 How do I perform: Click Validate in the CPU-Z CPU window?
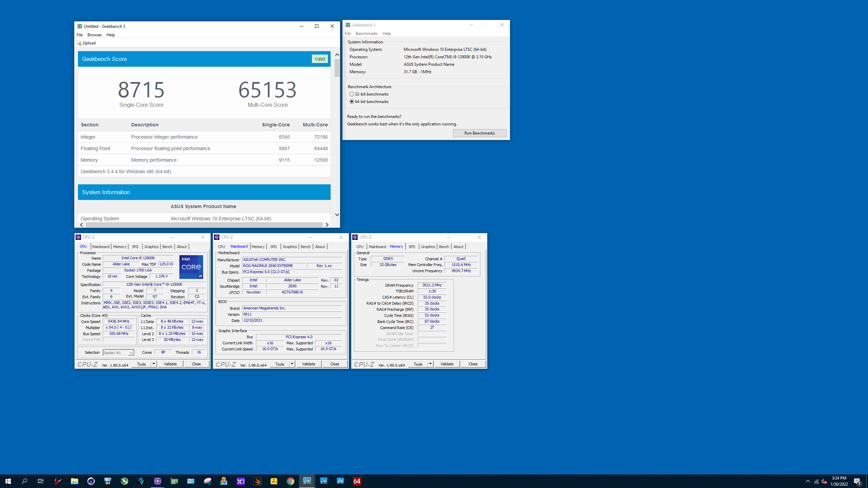pyautogui.click(x=170, y=364)
